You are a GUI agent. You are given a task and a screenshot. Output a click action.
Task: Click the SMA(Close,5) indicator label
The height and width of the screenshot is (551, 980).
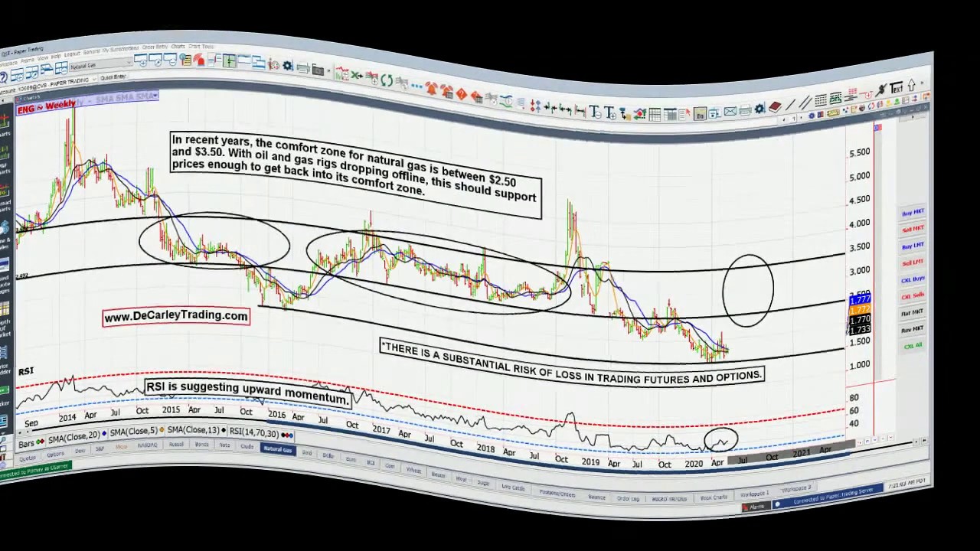133,432
